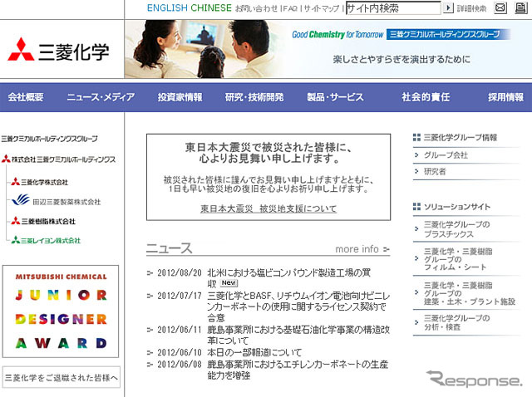
Task: Open the 研究・技術開発 navigation menu
Action: (x=254, y=97)
